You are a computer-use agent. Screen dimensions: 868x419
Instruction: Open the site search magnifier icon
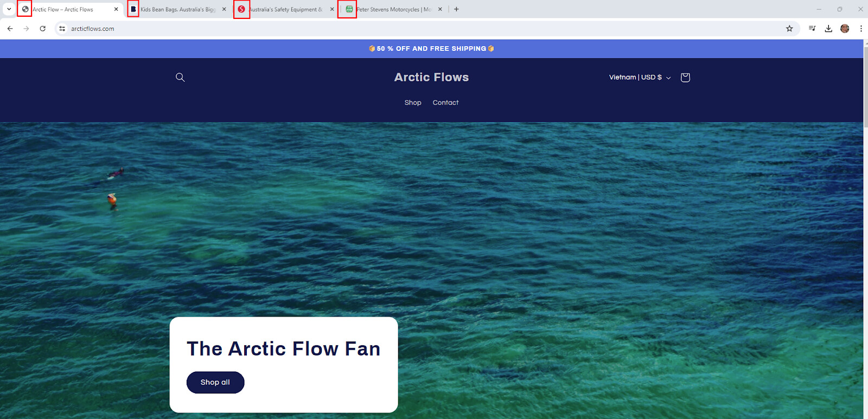180,78
